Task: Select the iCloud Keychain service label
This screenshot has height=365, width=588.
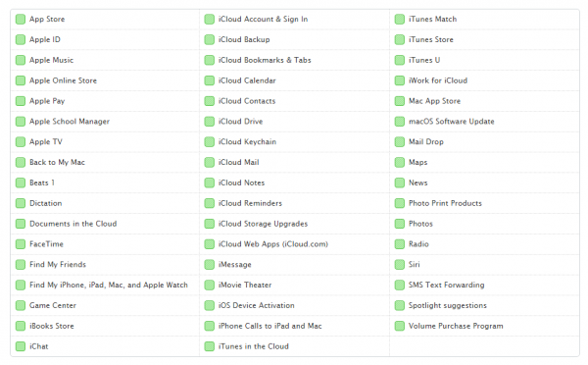Action: pos(248,142)
